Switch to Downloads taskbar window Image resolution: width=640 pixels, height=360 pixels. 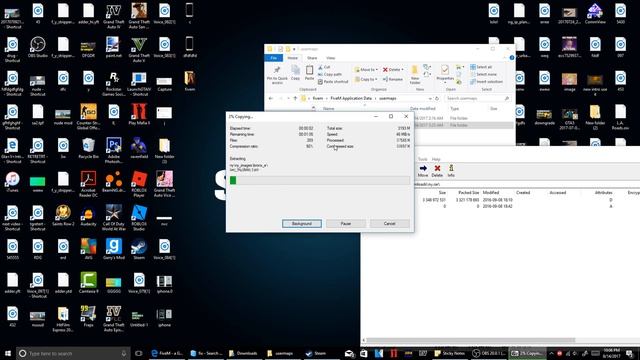point(243,353)
